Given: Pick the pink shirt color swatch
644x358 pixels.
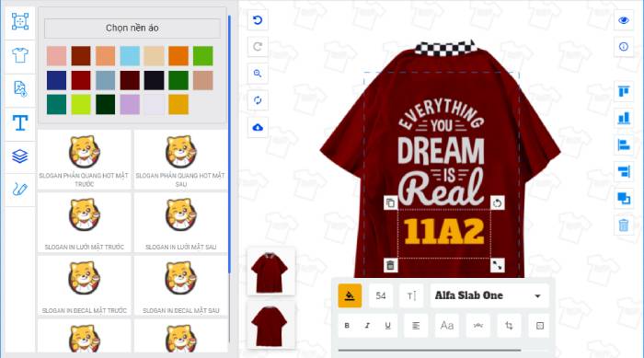Looking at the screenshot, I should tap(56, 56).
